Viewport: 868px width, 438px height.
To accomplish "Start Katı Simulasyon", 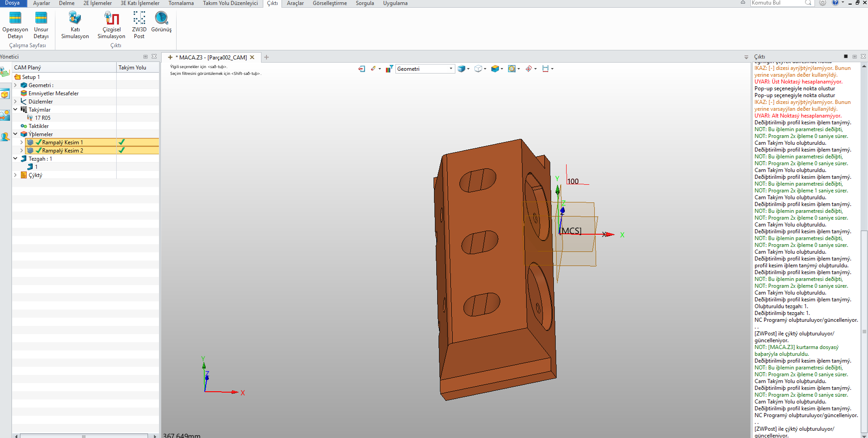I will point(75,25).
